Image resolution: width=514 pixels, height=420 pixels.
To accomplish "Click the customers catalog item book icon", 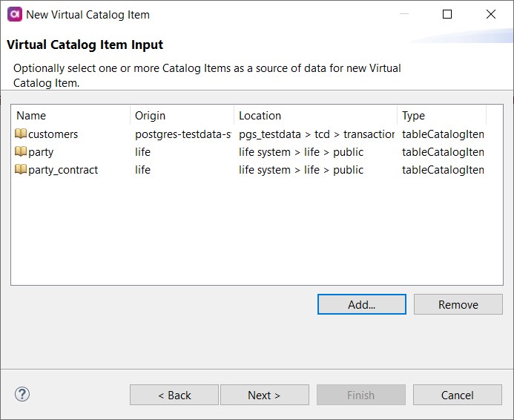I will point(21,134).
